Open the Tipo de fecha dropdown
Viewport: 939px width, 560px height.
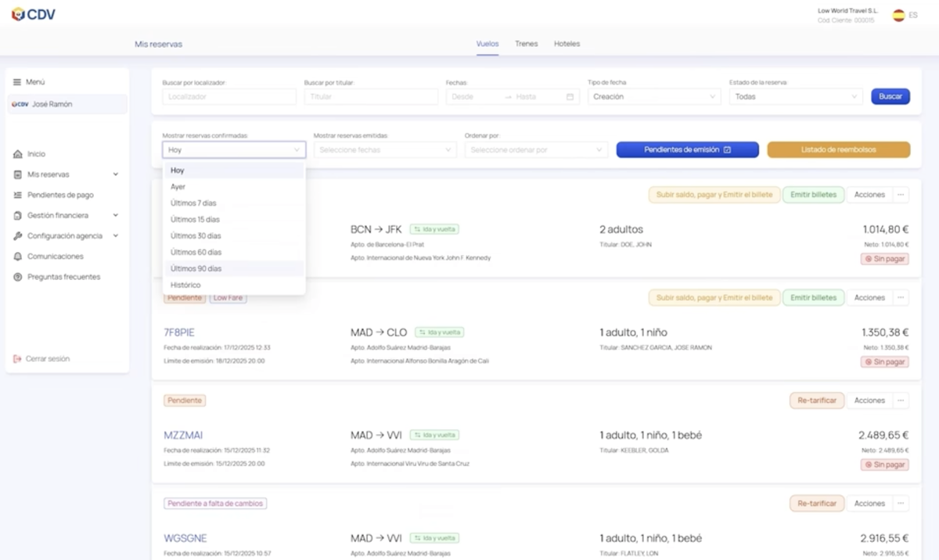click(653, 97)
